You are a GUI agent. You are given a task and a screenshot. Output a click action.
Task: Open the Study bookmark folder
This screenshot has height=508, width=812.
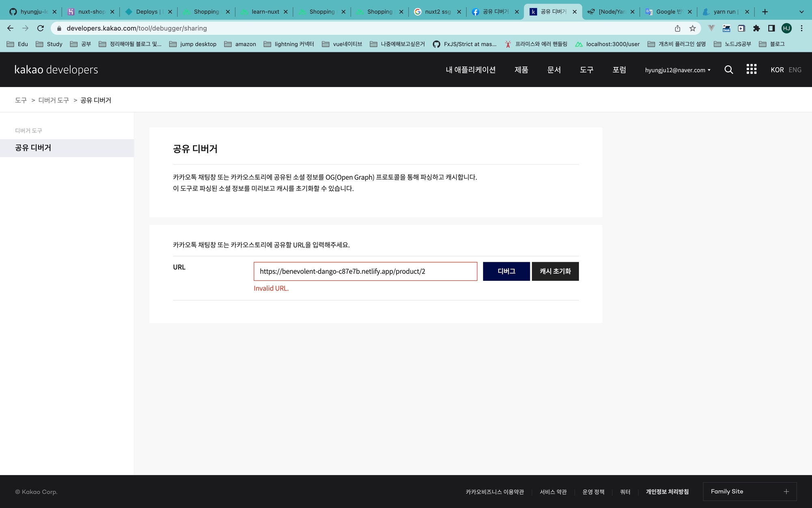coord(49,44)
